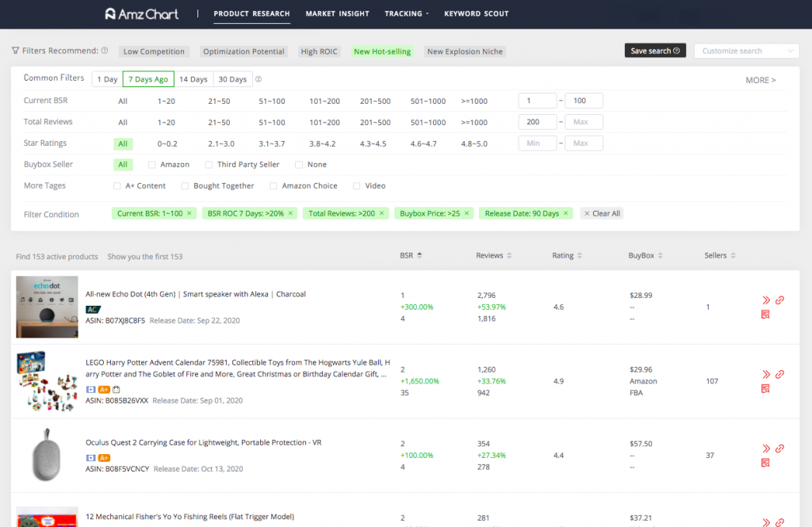
Task: Apply the Optimization Potential recommended filter
Action: pos(243,52)
